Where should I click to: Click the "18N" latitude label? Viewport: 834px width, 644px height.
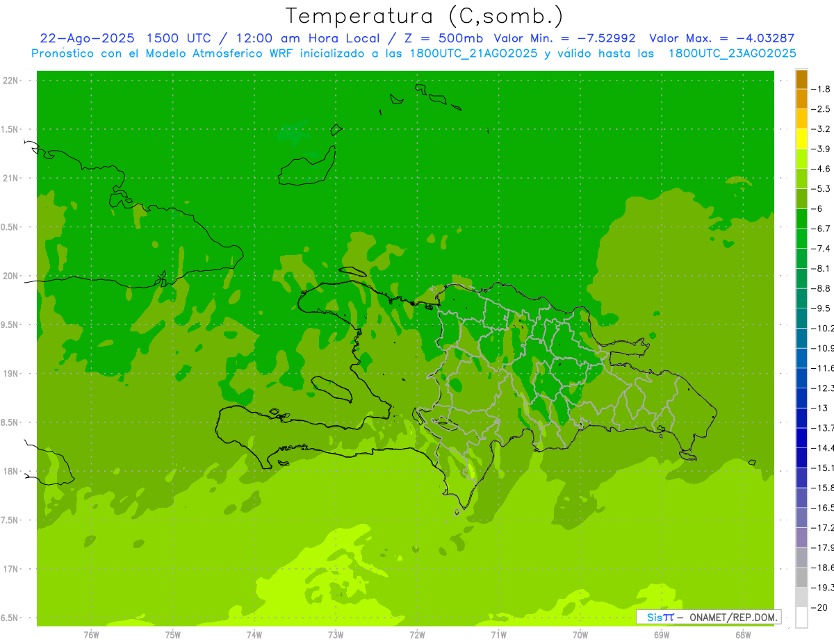11,472
